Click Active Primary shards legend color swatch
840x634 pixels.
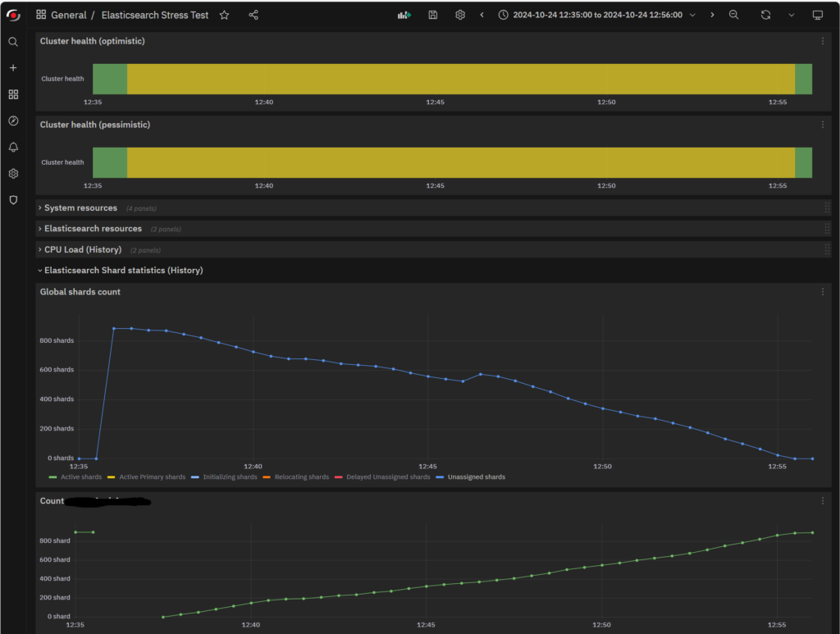pyautogui.click(x=111, y=477)
